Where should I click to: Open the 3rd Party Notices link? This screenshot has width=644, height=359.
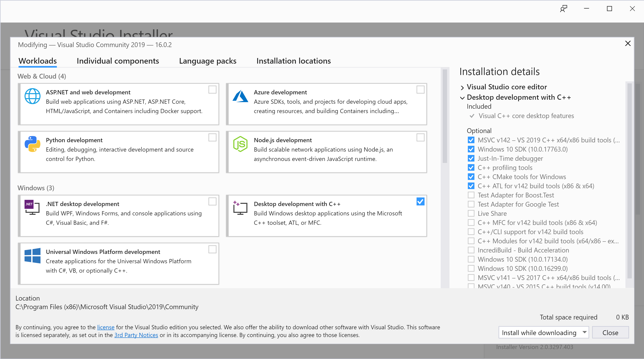coord(136,335)
